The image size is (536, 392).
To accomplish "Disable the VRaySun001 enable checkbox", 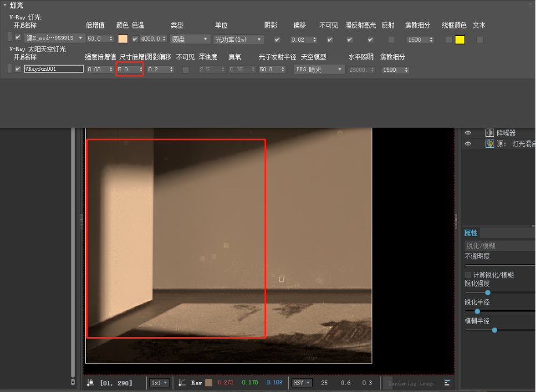I will (x=18, y=68).
